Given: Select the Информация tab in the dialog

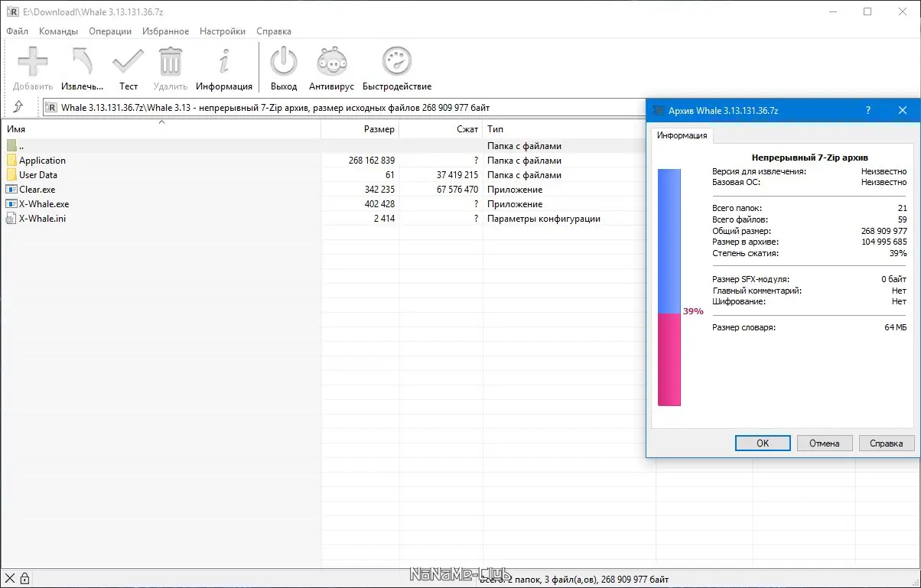Looking at the screenshot, I should [682, 137].
